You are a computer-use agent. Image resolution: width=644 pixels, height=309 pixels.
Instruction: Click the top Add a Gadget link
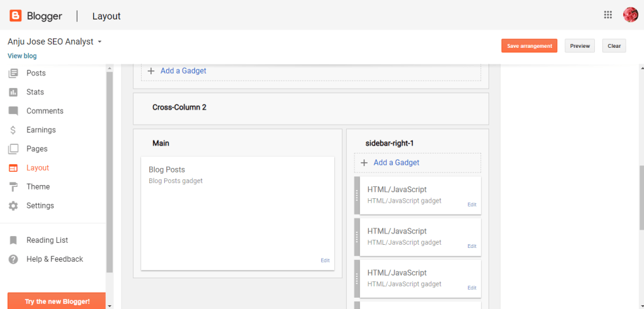click(x=183, y=70)
